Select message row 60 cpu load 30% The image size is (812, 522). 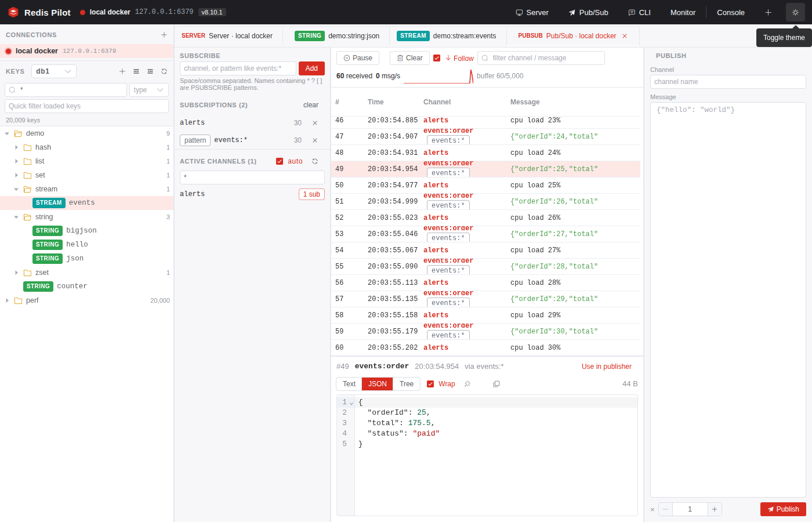(485, 347)
